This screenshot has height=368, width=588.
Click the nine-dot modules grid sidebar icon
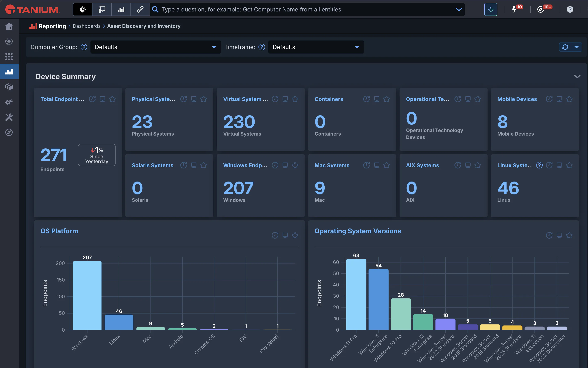(x=9, y=57)
